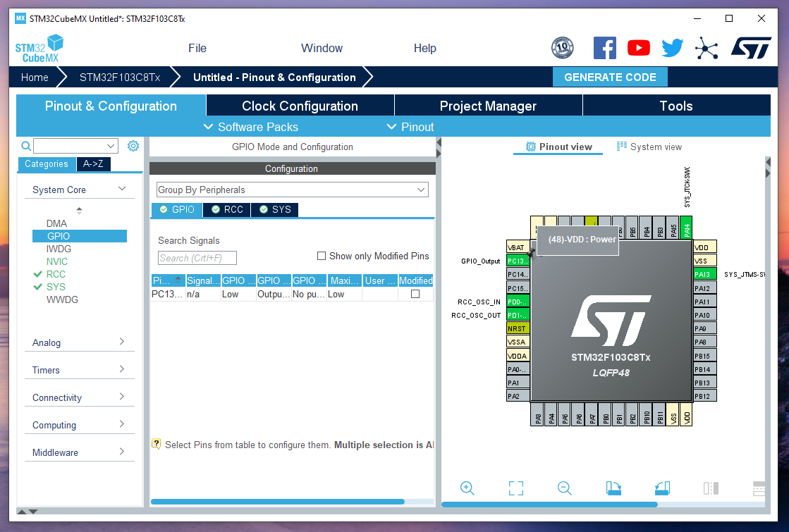Switch to the A->Z tab
Viewport: 789px width, 532px height.
coord(94,164)
